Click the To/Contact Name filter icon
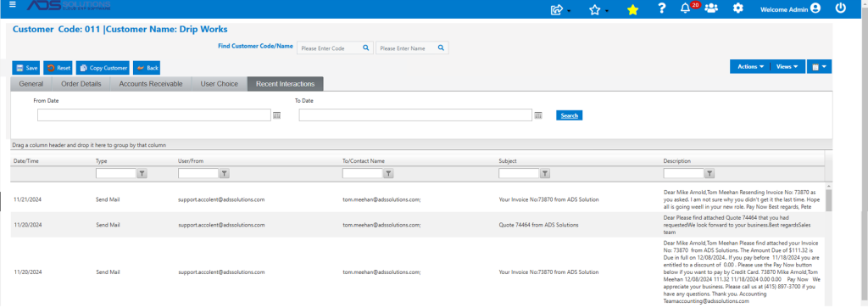868x308 pixels. [x=388, y=173]
